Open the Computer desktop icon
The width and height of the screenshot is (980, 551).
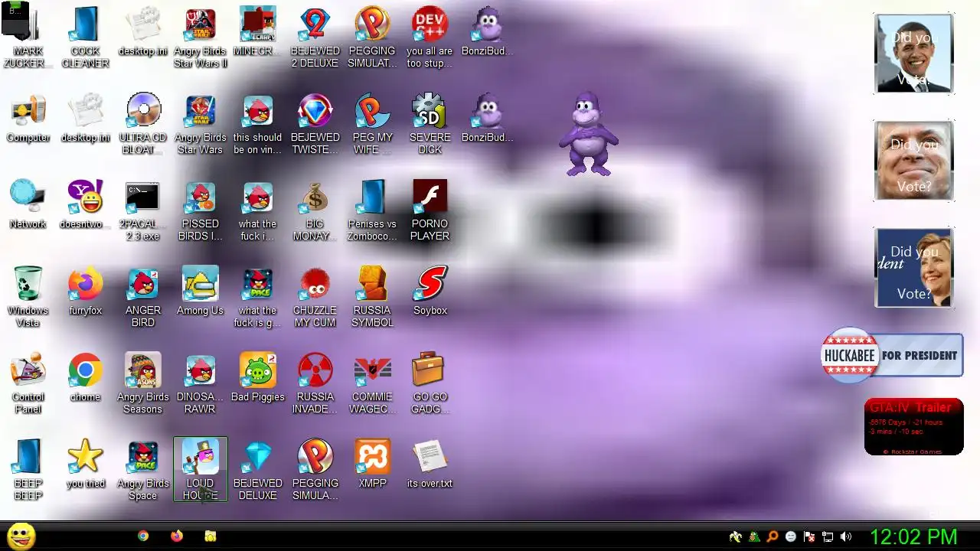click(28, 119)
